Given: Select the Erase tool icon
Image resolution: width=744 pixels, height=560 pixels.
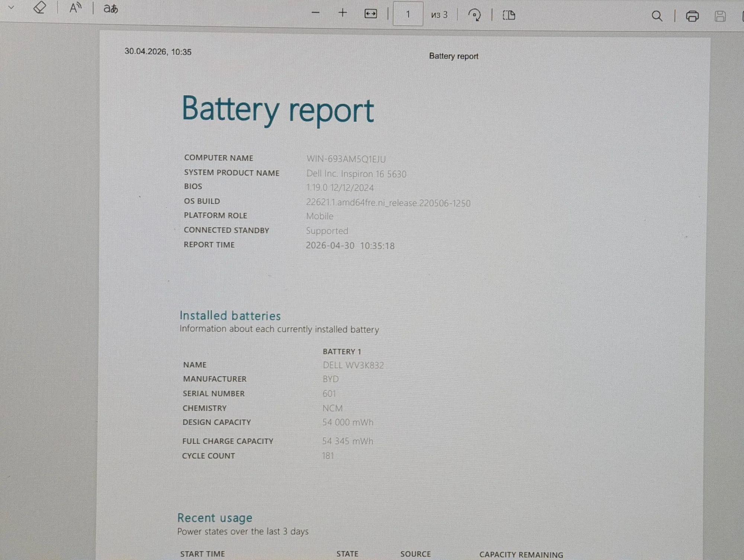Looking at the screenshot, I should (x=40, y=7).
